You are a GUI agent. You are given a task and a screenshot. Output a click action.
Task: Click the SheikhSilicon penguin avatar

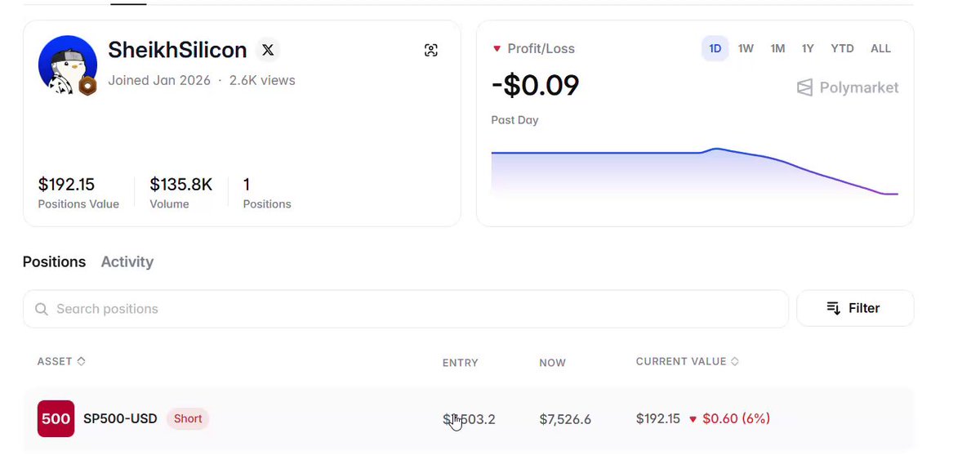click(67, 64)
